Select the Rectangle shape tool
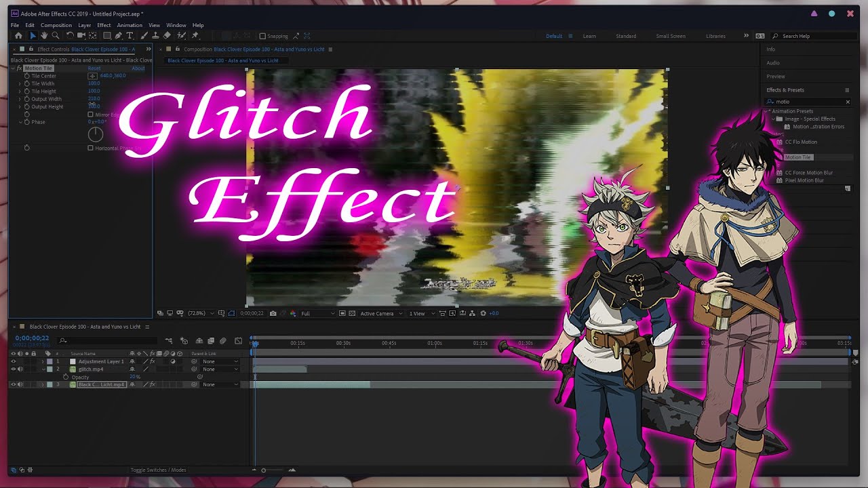 (x=106, y=36)
